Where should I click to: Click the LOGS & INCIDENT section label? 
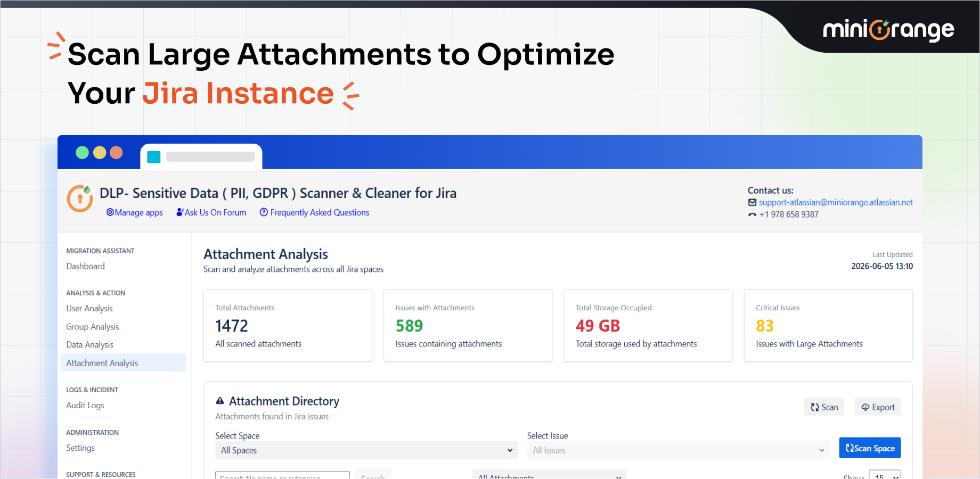pyautogui.click(x=92, y=390)
